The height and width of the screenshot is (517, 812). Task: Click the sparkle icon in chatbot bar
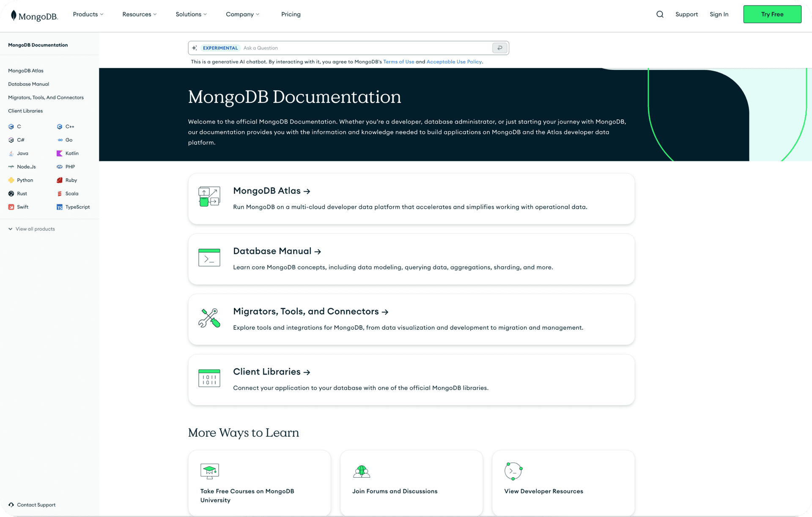point(195,48)
